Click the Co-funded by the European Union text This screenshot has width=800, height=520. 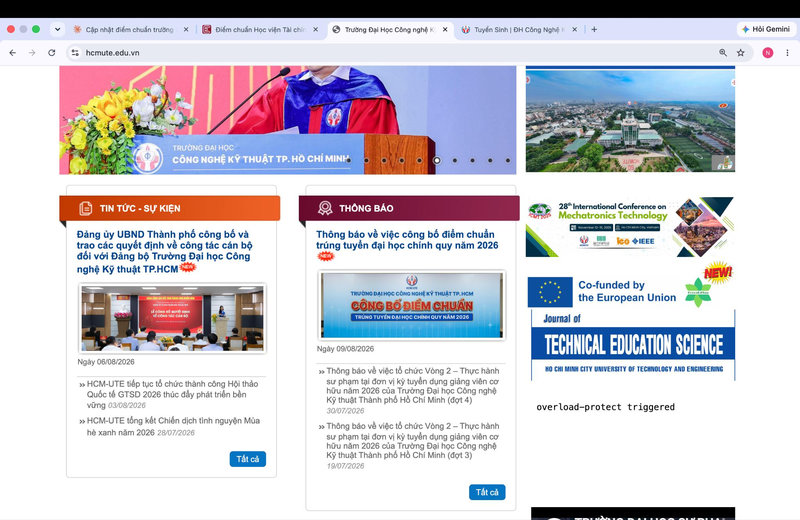coord(627,291)
